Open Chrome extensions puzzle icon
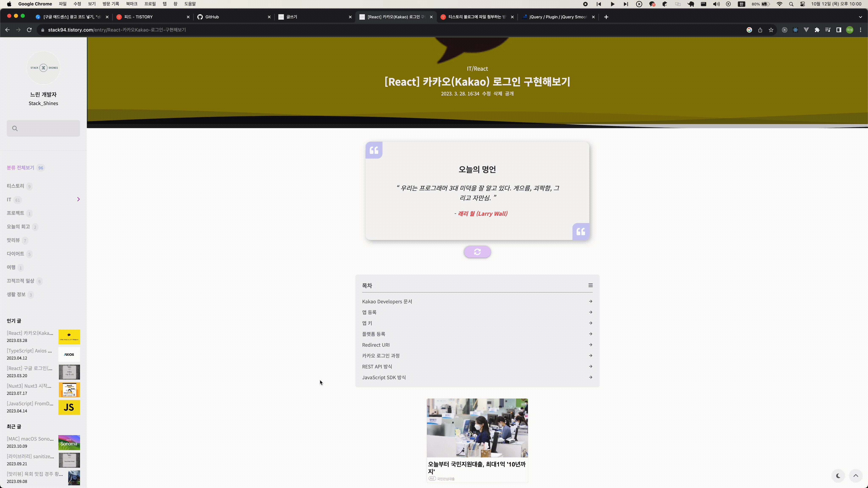The width and height of the screenshot is (868, 488). (817, 30)
